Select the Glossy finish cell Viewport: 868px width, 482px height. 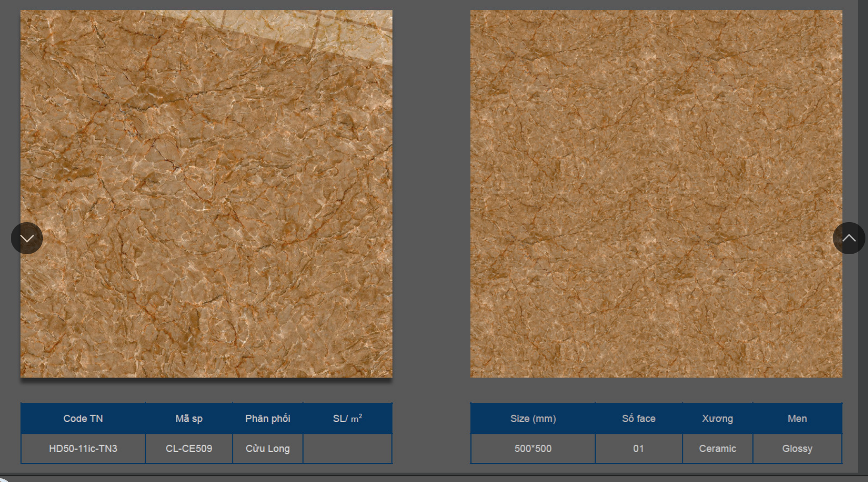click(x=797, y=448)
